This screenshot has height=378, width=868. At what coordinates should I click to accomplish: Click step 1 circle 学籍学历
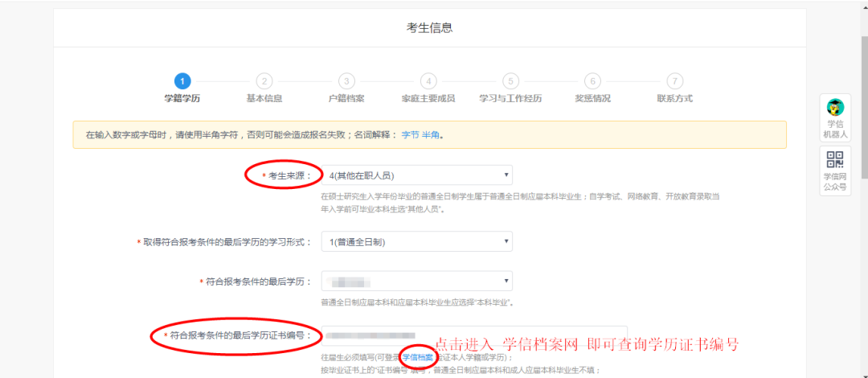[182, 81]
